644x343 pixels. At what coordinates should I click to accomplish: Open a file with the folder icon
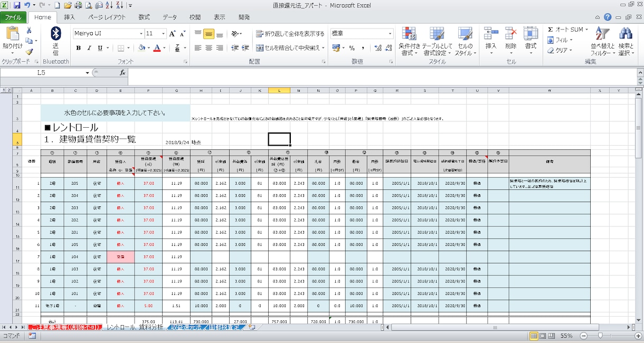click(68, 5)
